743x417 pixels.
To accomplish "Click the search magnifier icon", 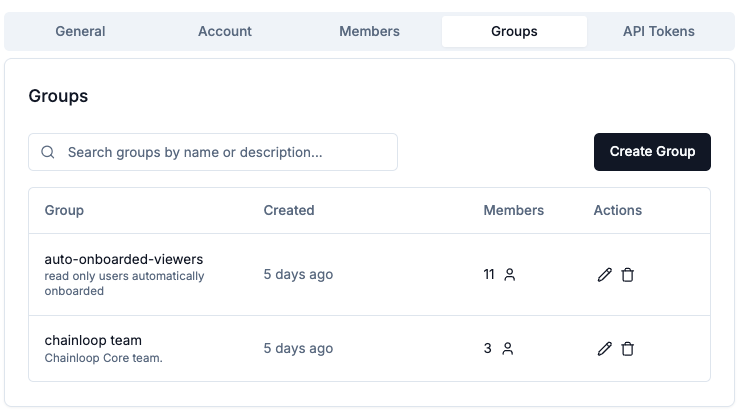I will (48, 152).
